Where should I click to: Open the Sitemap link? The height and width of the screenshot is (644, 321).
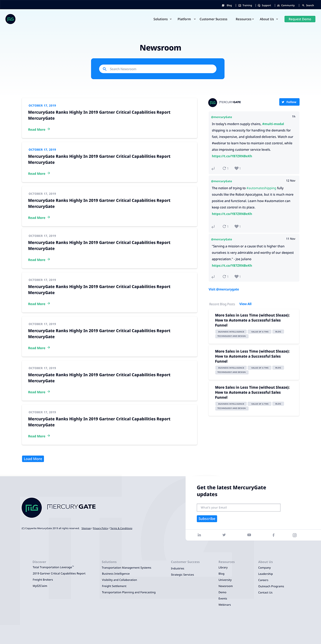[x=86, y=529]
